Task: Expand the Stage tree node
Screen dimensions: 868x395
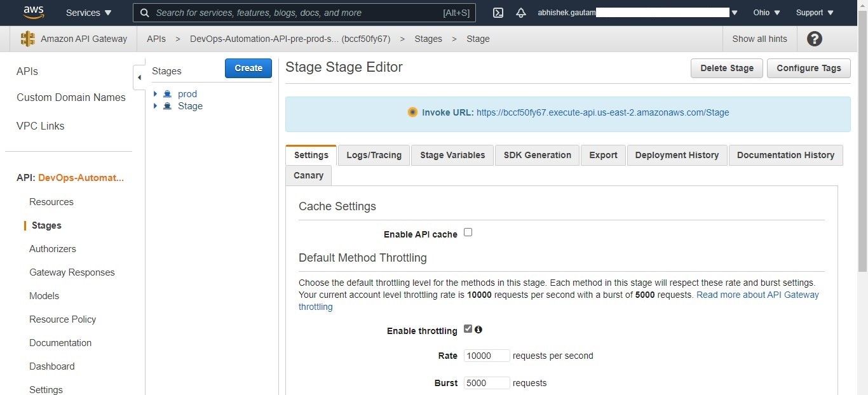Action: coord(156,106)
